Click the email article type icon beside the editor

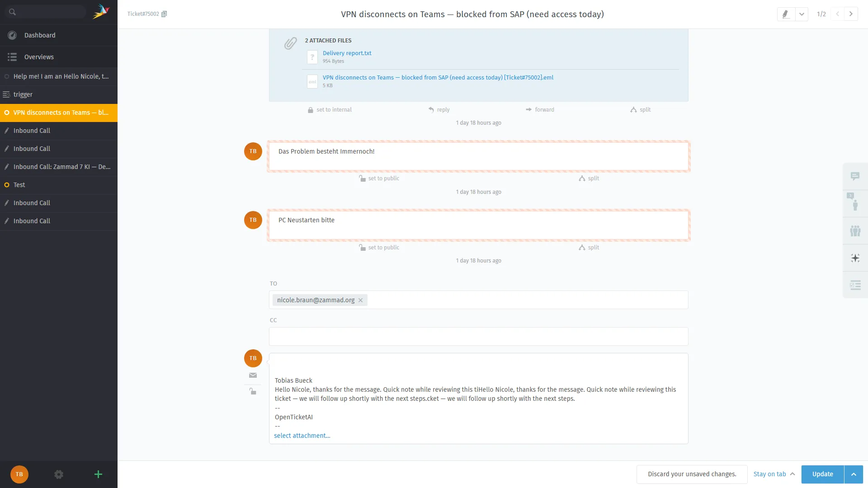click(x=253, y=375)
